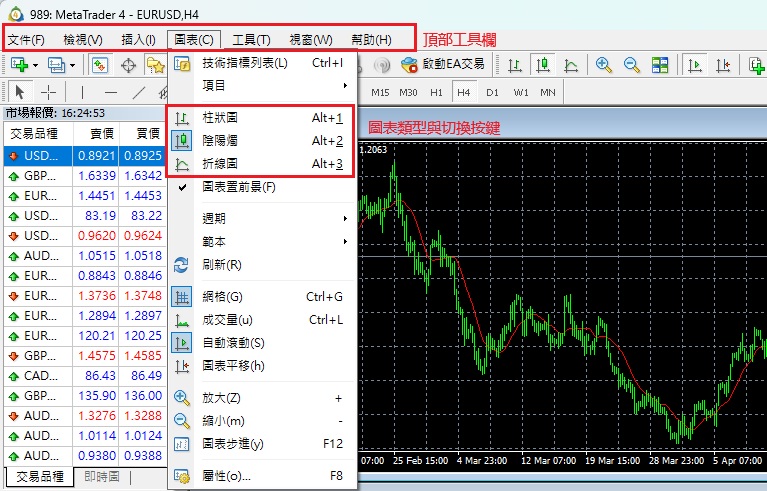
Task: Toggle 成交量 volumes option in Chart menu
Action: (261, 320)
